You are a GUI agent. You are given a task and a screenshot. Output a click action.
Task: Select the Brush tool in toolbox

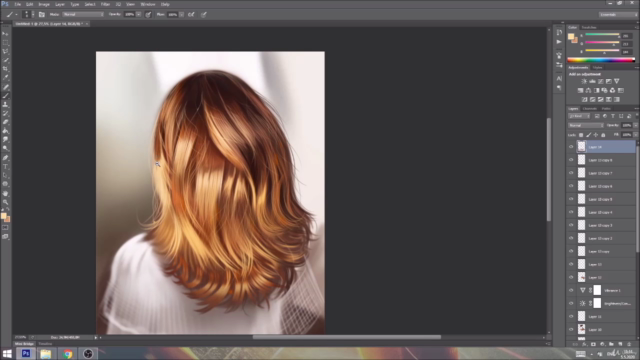5,96
